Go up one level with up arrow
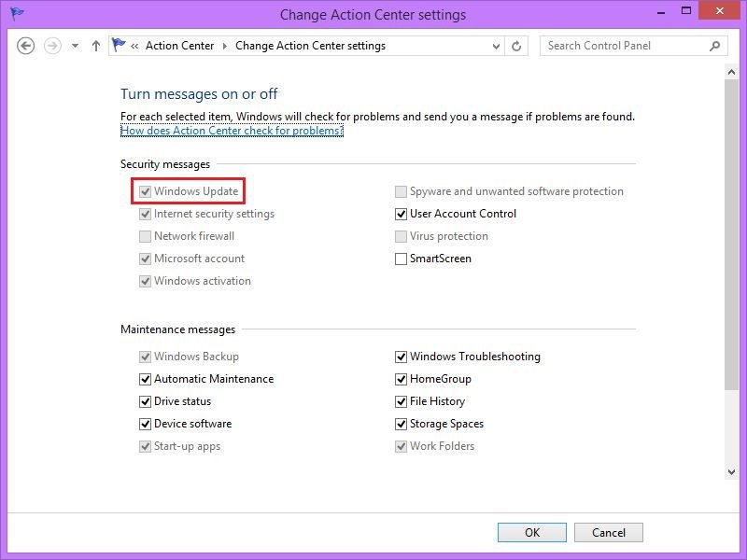Viewport: 747px width, 560px height. tap(96, 46)
